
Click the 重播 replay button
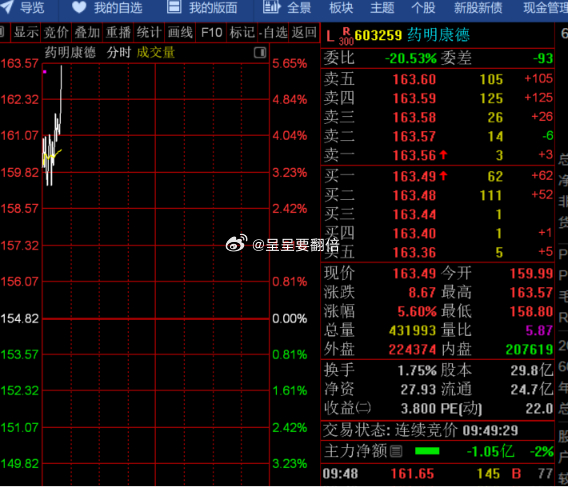[x=118, y=33]
